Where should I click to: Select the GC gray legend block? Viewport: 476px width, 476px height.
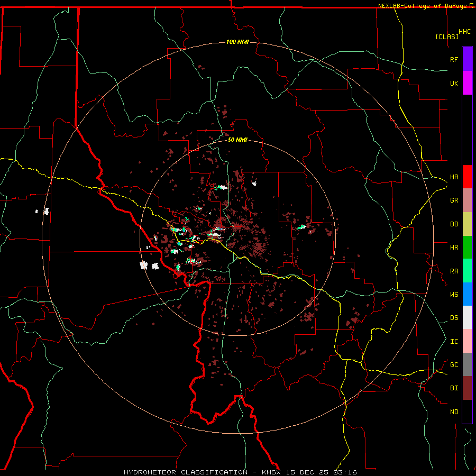(x=467, y=364)
